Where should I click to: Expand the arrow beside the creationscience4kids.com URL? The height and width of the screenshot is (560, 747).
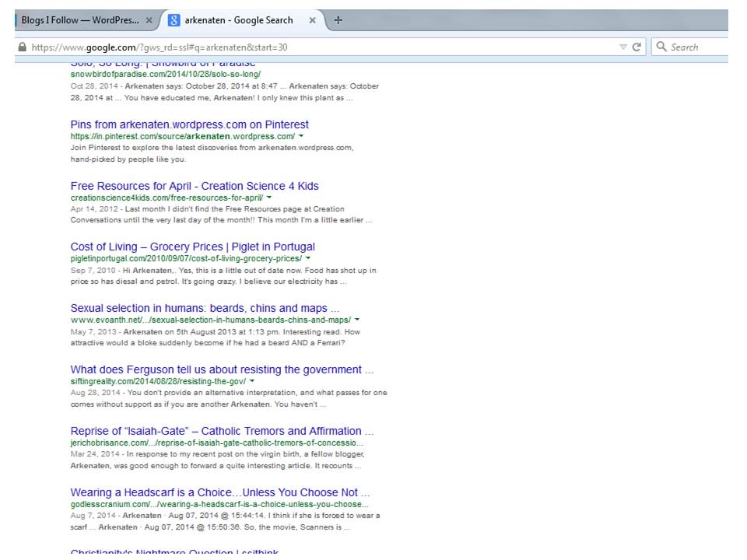[269, 198]
